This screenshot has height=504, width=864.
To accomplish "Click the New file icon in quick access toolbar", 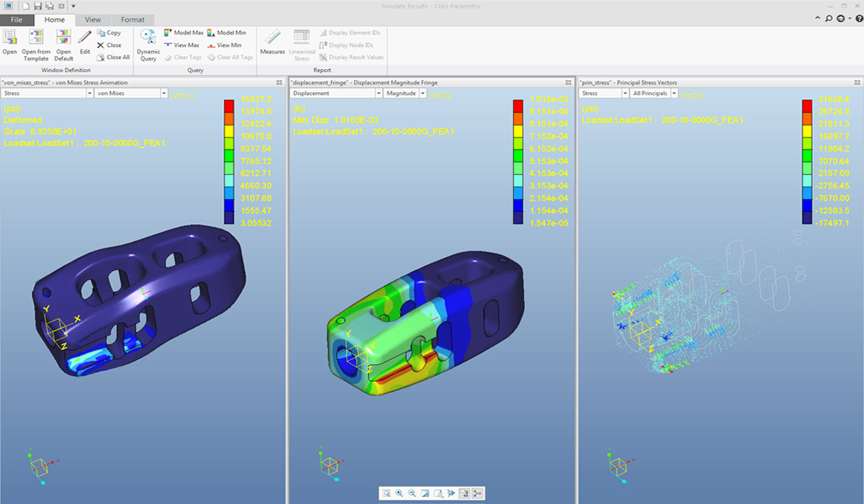I will [24, 6].
